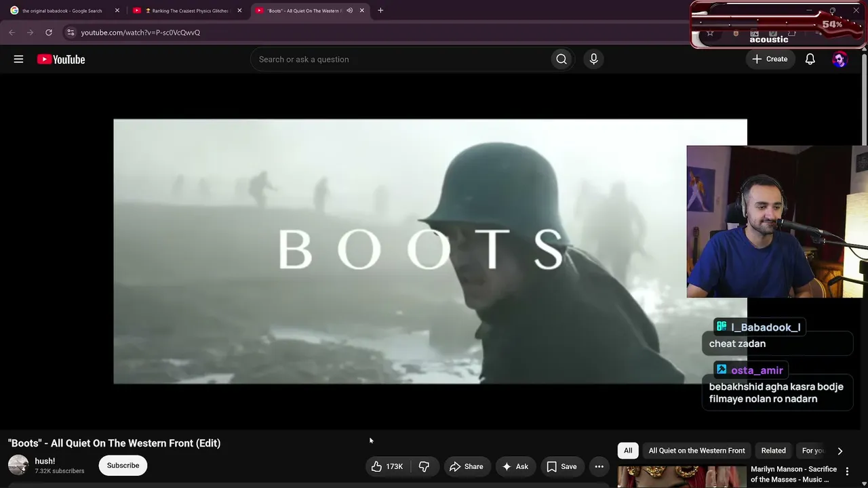The image size is (868, 488).
Task: Close the Ranking Craziest Physics Glitches tab
Action: pos(239,10)
